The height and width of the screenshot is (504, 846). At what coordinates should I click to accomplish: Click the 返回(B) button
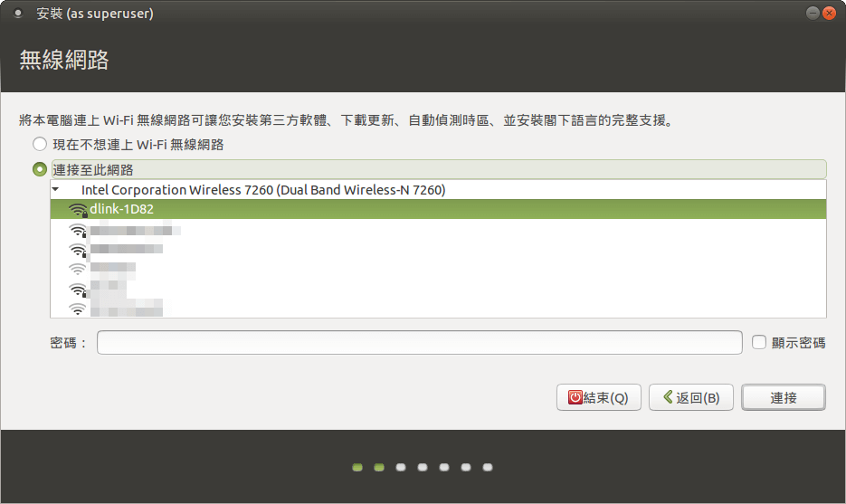[691, 398]
